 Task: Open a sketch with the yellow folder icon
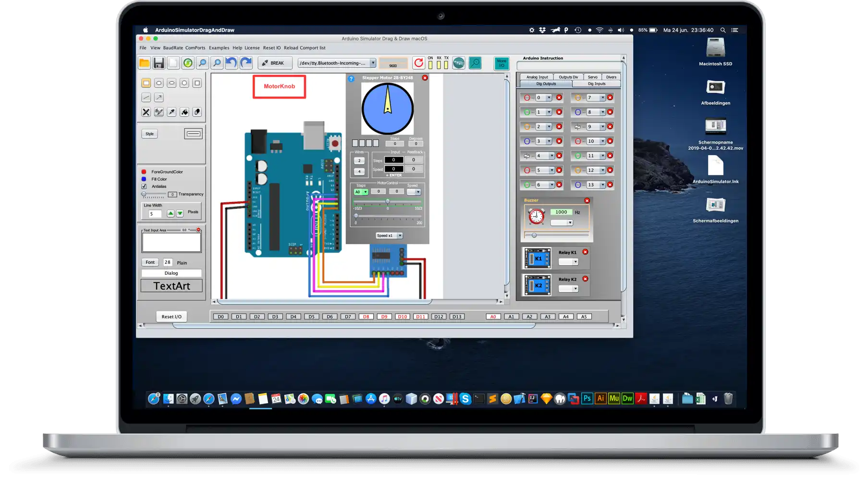144,63
